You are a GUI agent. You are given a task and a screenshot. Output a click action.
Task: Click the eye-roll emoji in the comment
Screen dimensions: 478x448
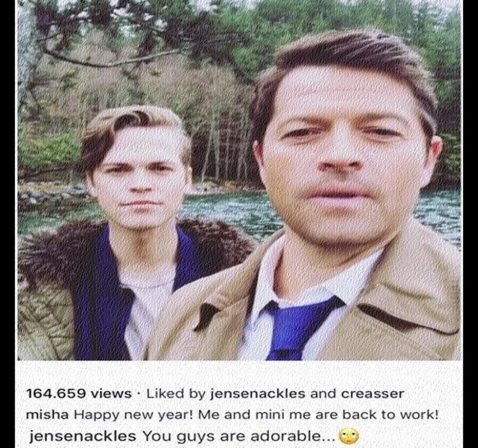(350, 436)
